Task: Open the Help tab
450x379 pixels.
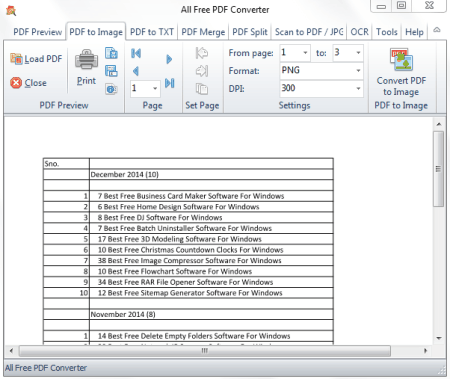Action: click(x=414, y=32)
